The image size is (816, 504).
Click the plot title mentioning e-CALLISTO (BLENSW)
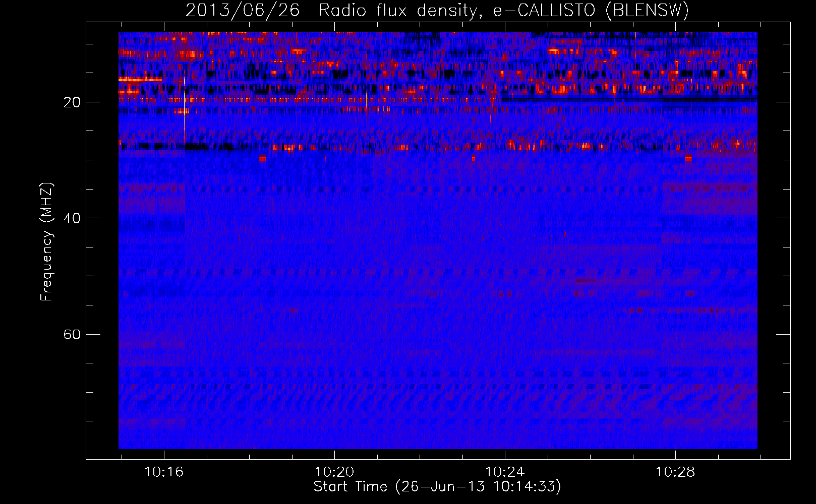(x=437, y=10)
